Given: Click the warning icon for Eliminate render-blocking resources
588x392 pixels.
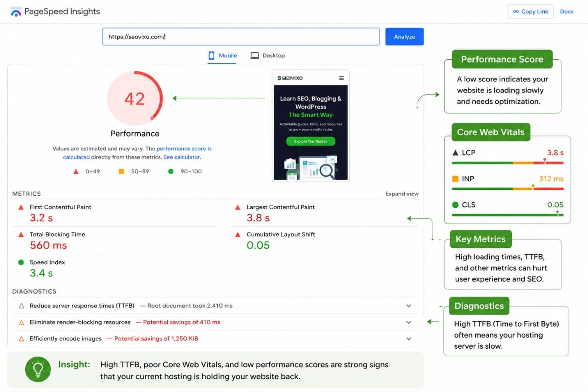Looking at the screenshot, I should tap(21, 322).
